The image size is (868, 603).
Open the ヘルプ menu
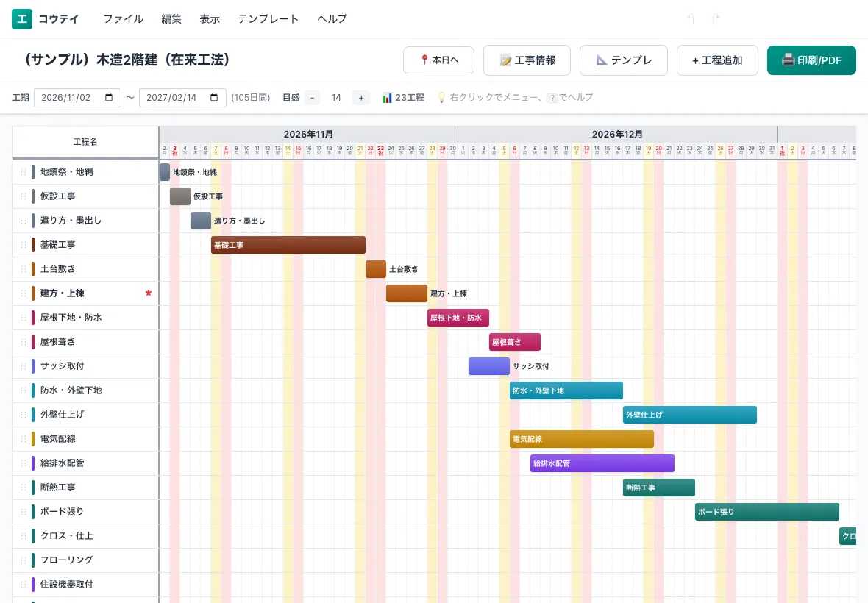332,19
